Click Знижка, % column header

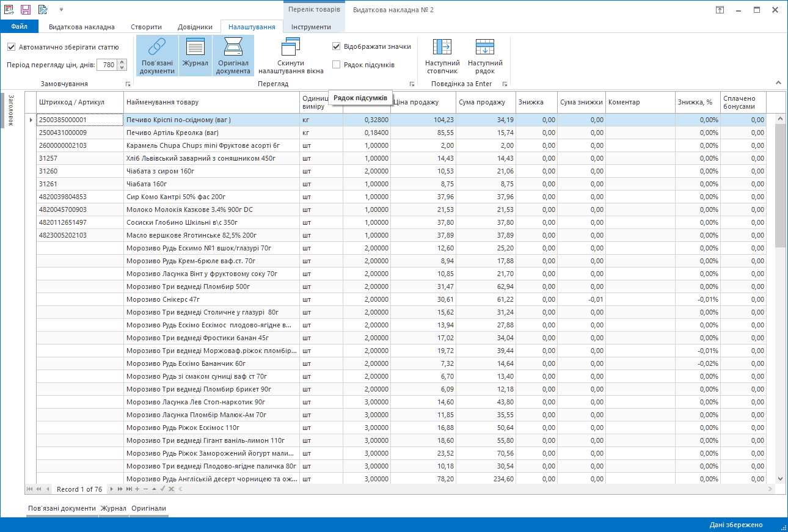click(x=698, y=102)
